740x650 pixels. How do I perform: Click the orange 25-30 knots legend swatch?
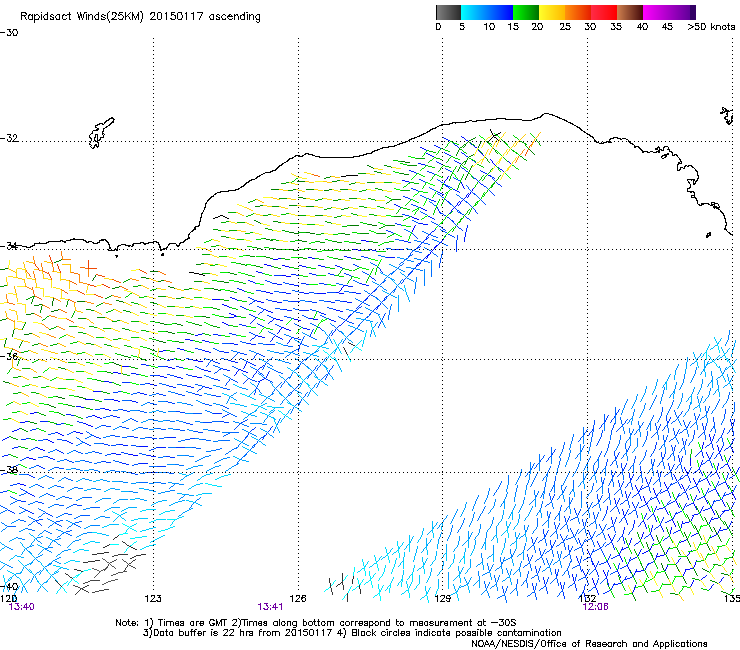point(578,12)
